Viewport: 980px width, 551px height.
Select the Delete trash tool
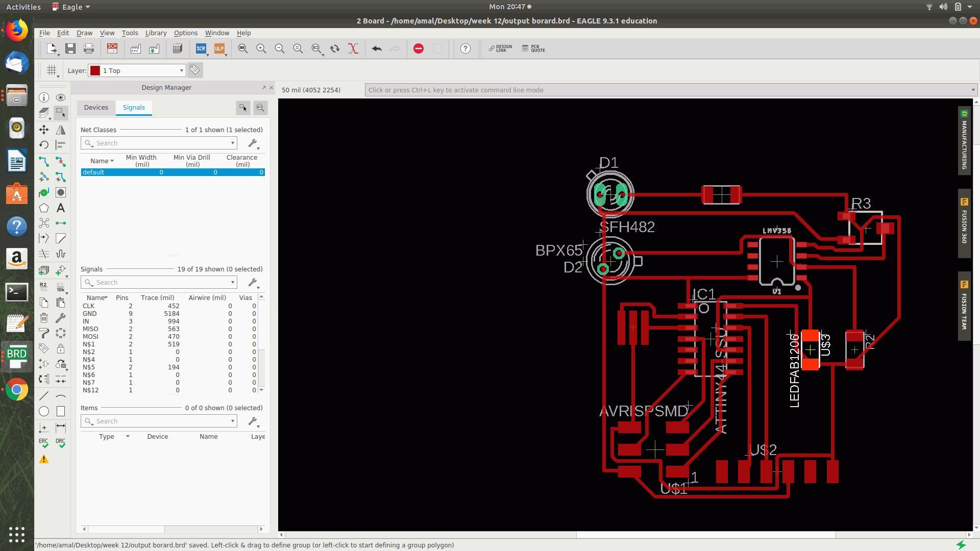[44, 318]
